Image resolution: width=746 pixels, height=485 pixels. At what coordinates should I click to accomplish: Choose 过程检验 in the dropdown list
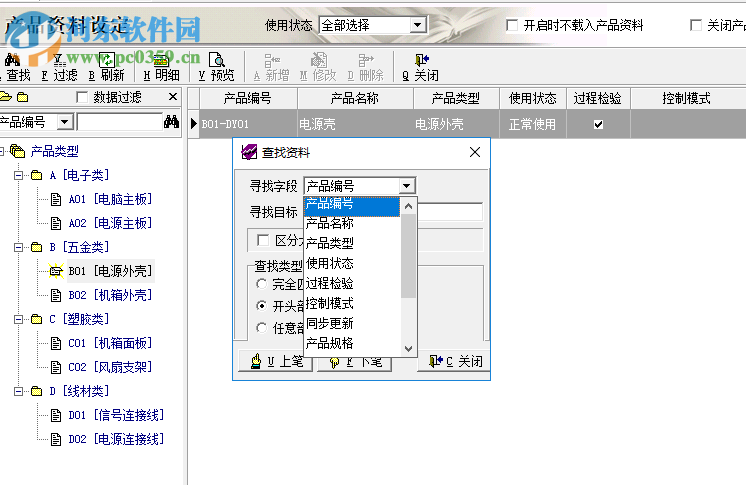click(352, 283)
